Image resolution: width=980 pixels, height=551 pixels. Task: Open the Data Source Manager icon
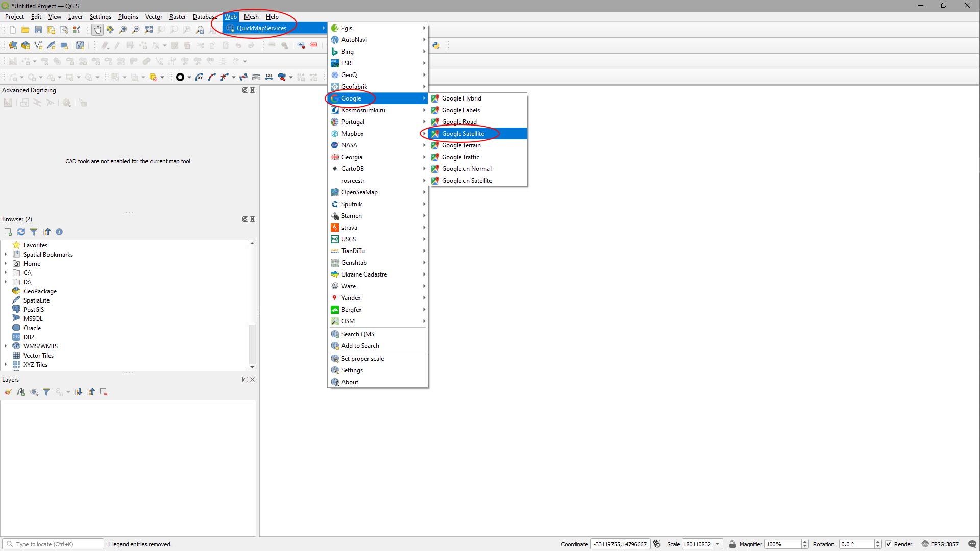click(13, 45)
